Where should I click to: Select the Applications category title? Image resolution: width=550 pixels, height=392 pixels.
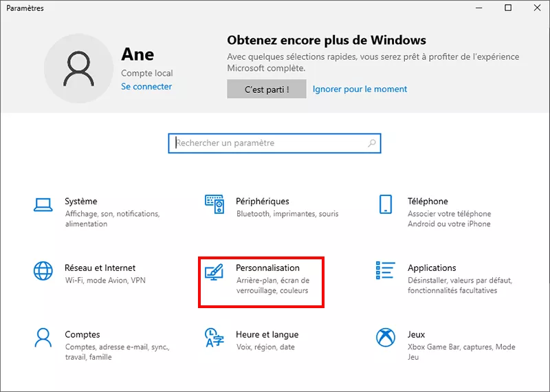(x=432, y=268)
